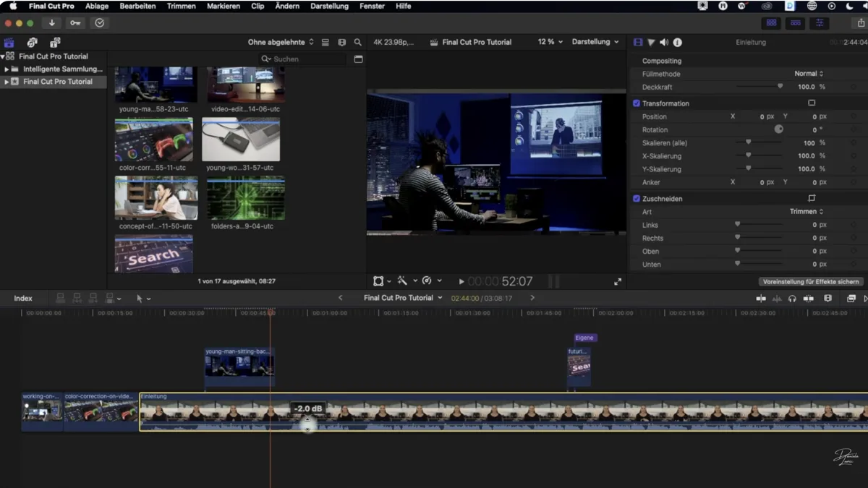Open the Ohne abgelehnte filter dropdown
Viewport: 868px width, 488px height.
coord(281,43)
